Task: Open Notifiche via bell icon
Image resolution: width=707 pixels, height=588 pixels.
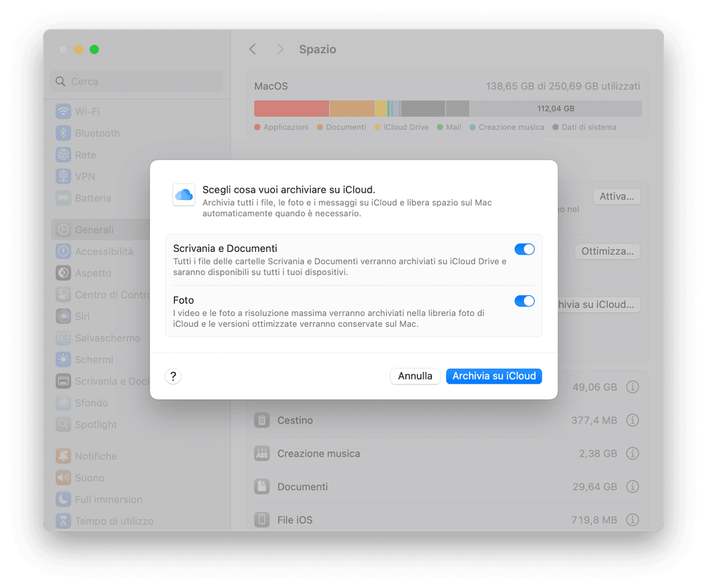Action: click(x=63, y=456)
